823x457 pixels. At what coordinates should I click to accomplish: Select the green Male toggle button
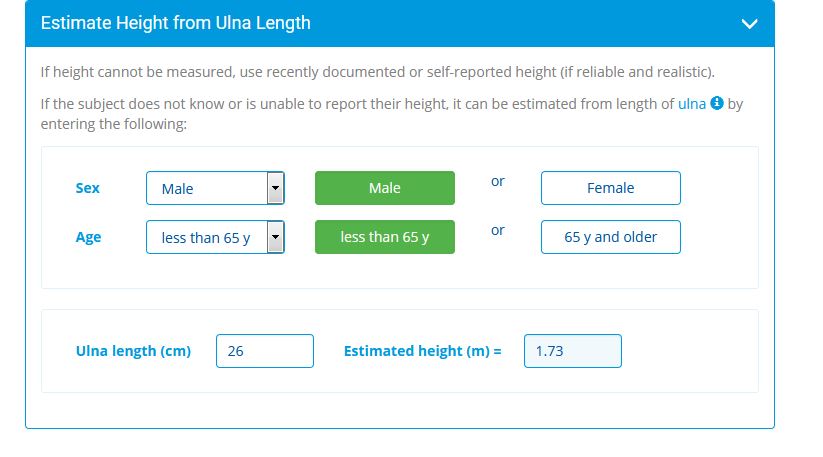(385, 188)
